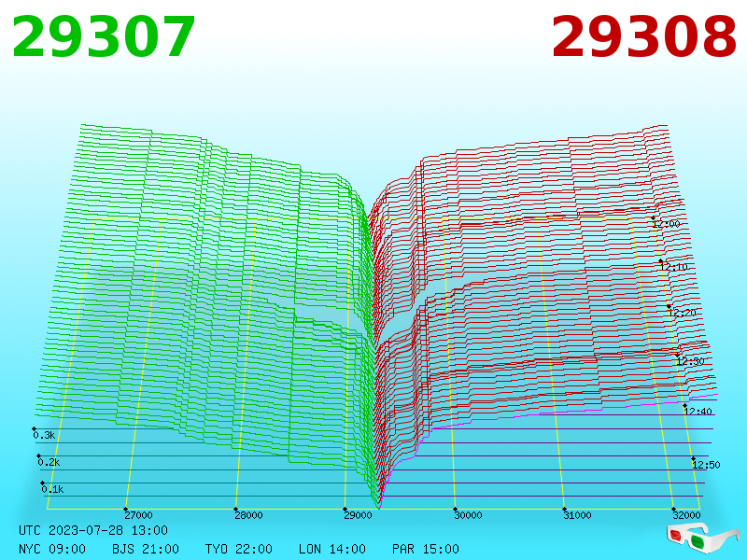Click the BJS 21:00 time label
This screenshot has height=560, width=747.
coord(146,549)
